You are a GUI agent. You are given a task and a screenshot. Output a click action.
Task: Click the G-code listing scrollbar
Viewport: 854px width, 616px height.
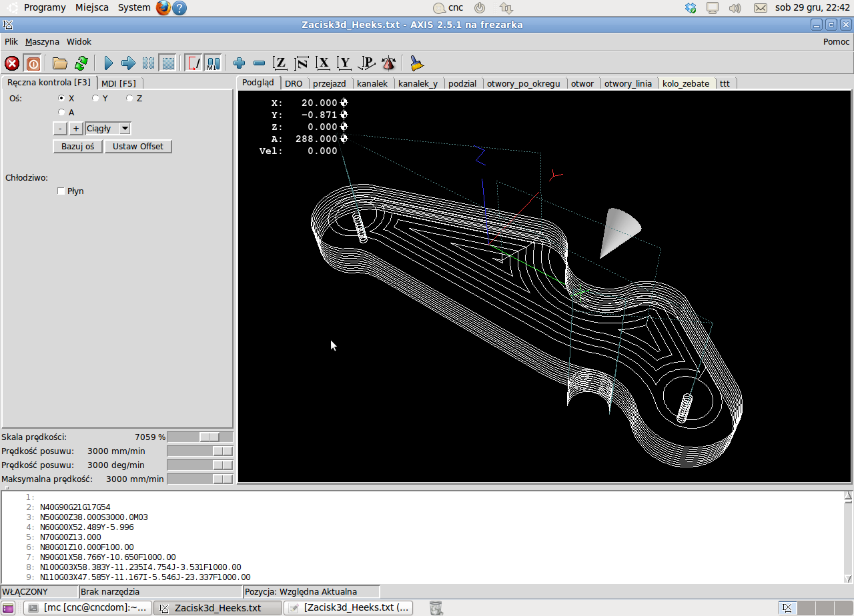click(x=848, y=537)
